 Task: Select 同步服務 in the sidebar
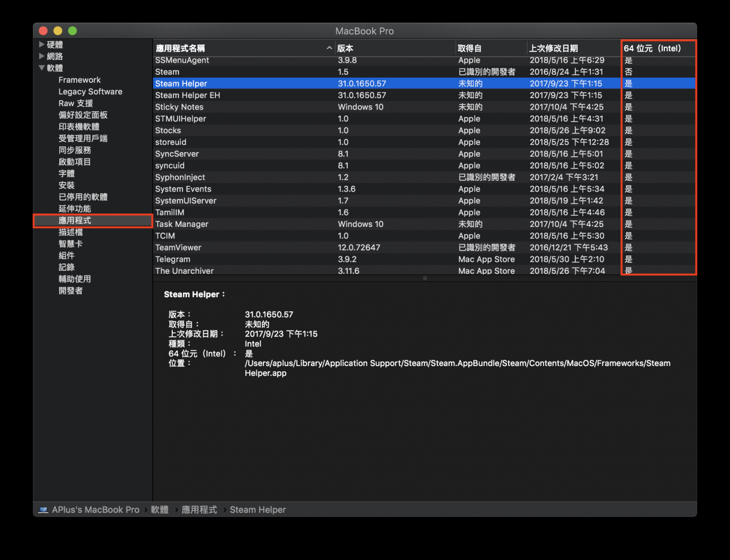tap(75, 150)
